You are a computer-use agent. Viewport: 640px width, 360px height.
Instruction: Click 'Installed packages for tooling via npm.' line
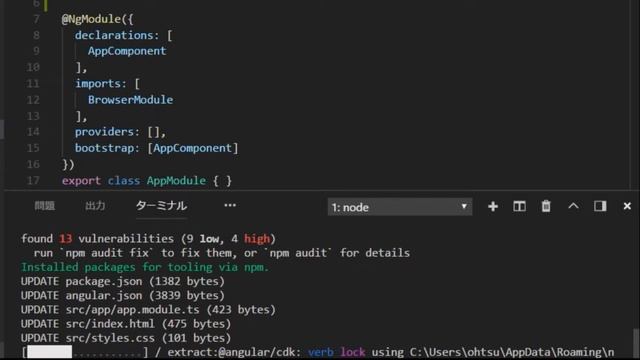(145, 267)
